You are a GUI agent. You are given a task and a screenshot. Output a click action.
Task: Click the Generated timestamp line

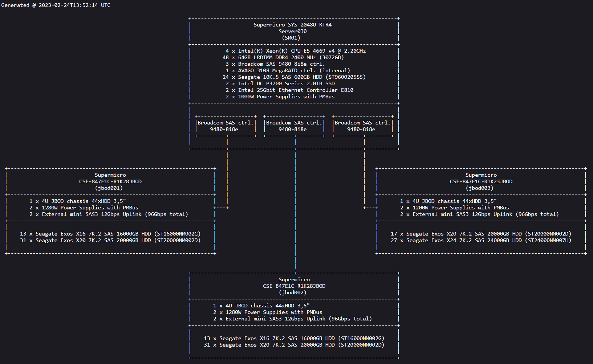(x=56, y=5)
